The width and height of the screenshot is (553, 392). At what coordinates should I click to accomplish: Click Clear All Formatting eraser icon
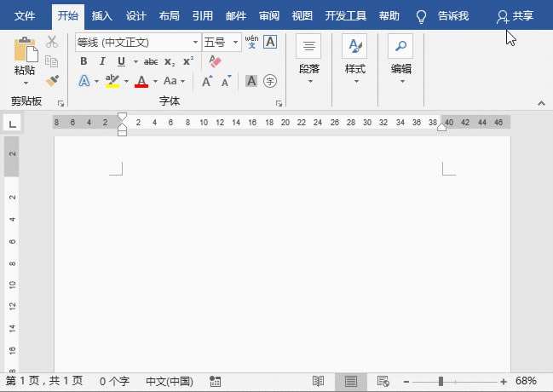215,61
